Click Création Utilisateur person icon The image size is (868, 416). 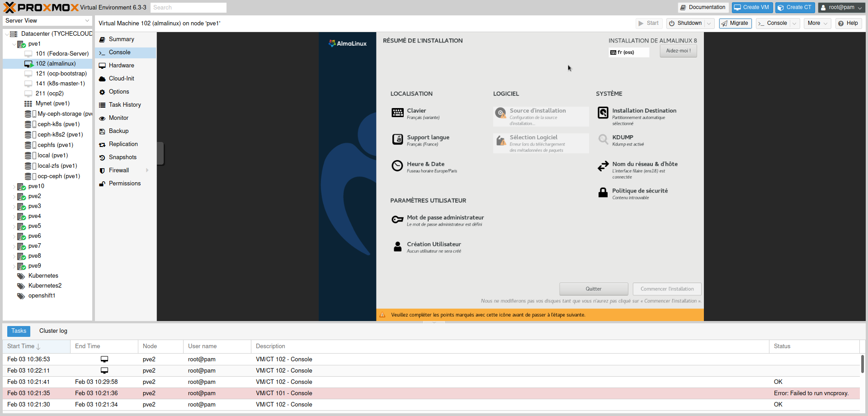397,246
